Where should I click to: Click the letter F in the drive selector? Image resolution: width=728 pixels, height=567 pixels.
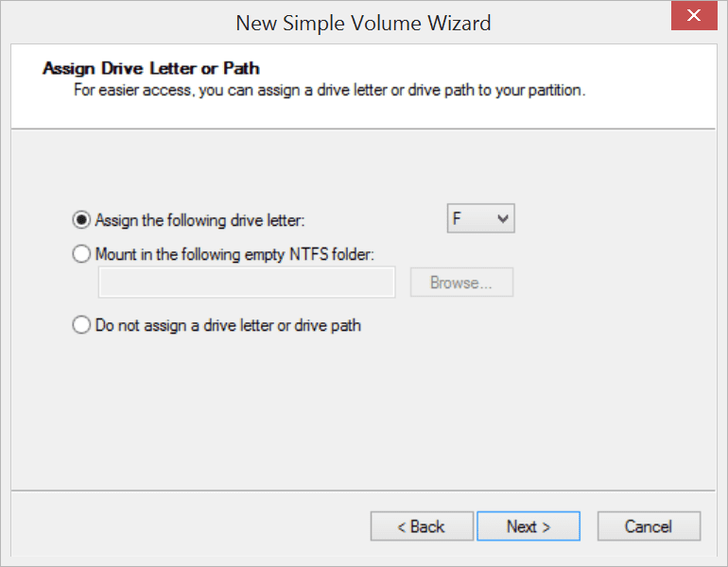457,218
